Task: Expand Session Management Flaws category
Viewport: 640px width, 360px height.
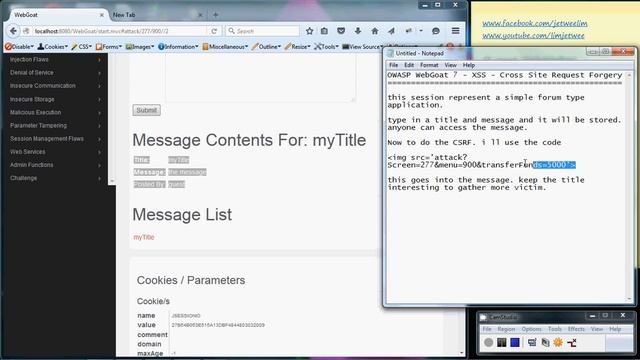Action: 56,139
